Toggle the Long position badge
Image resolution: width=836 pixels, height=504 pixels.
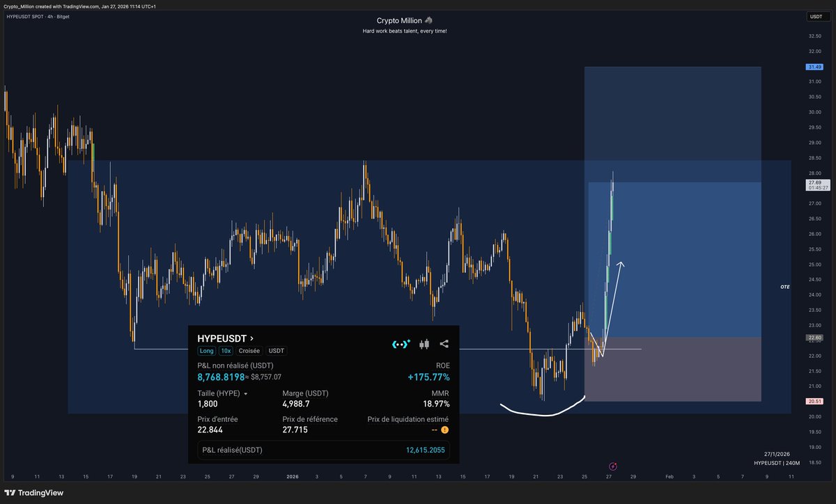[x=207, y=351]
